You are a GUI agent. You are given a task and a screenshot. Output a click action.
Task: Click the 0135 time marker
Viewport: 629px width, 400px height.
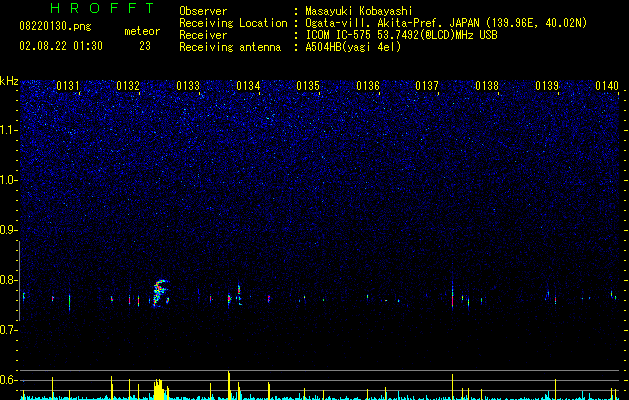click(308, 86)
